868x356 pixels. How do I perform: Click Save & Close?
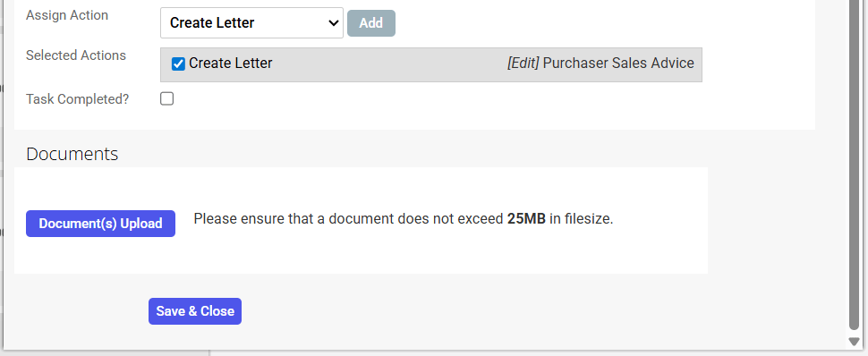195,311
